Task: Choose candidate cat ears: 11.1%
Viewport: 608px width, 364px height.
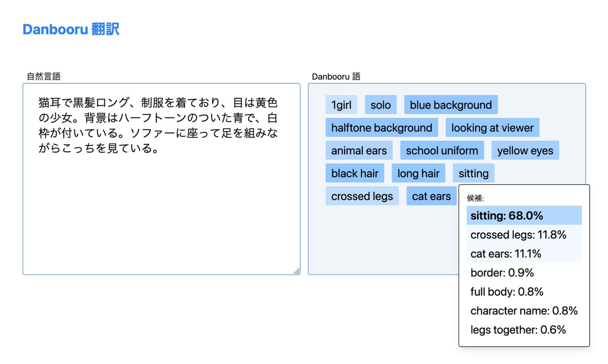Action: (524, 254)
